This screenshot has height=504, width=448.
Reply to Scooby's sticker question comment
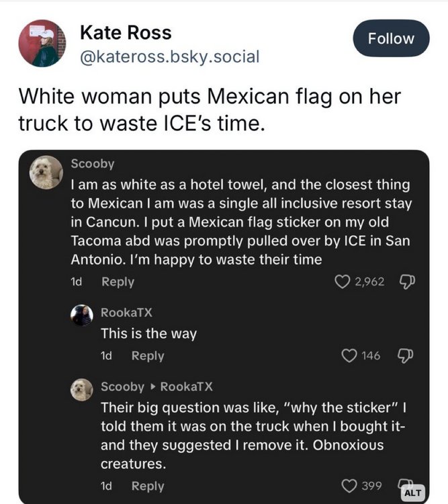(x=147, y=487)
